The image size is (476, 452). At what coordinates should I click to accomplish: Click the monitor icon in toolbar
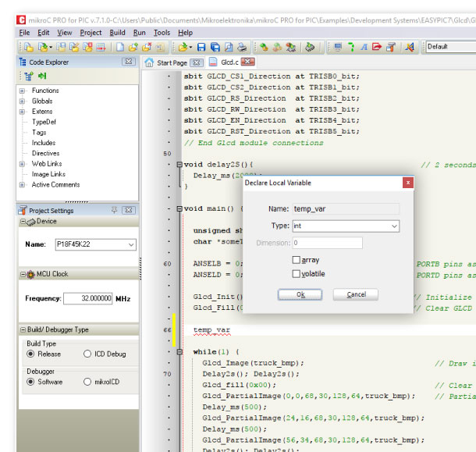pos(338,47)
